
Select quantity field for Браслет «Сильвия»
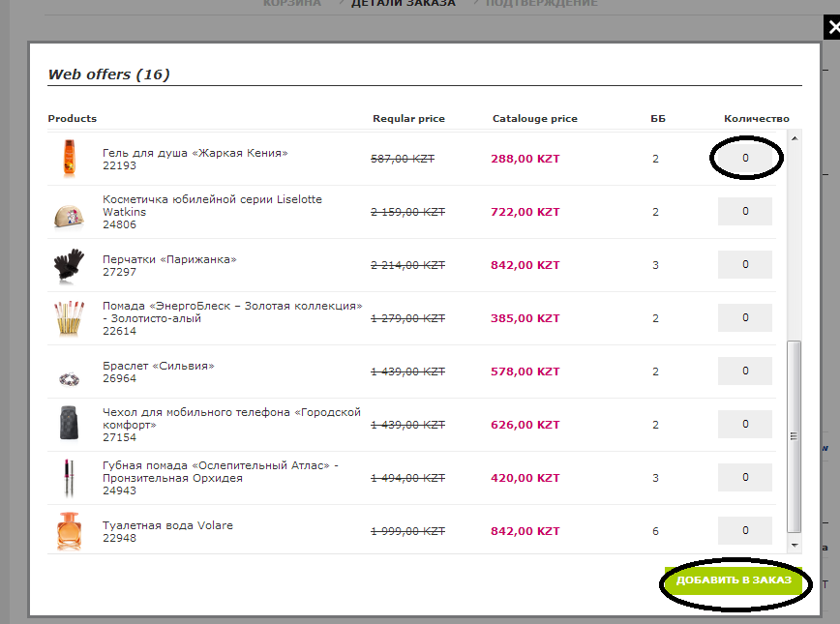745,371
